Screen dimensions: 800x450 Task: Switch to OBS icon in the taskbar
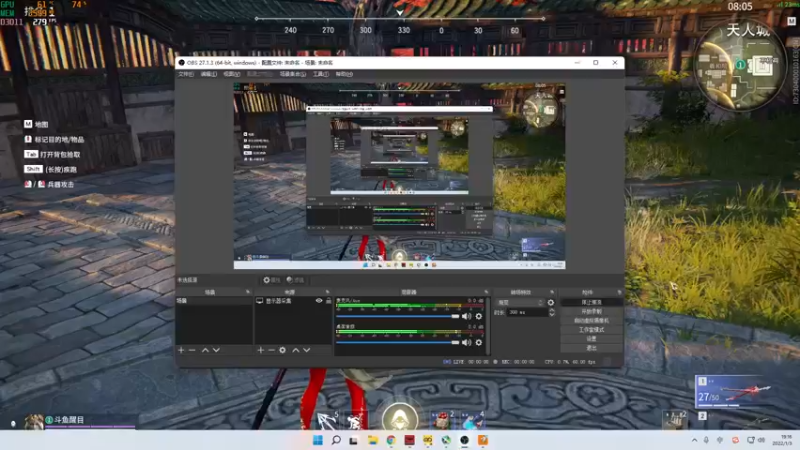(x=464, y=440)
